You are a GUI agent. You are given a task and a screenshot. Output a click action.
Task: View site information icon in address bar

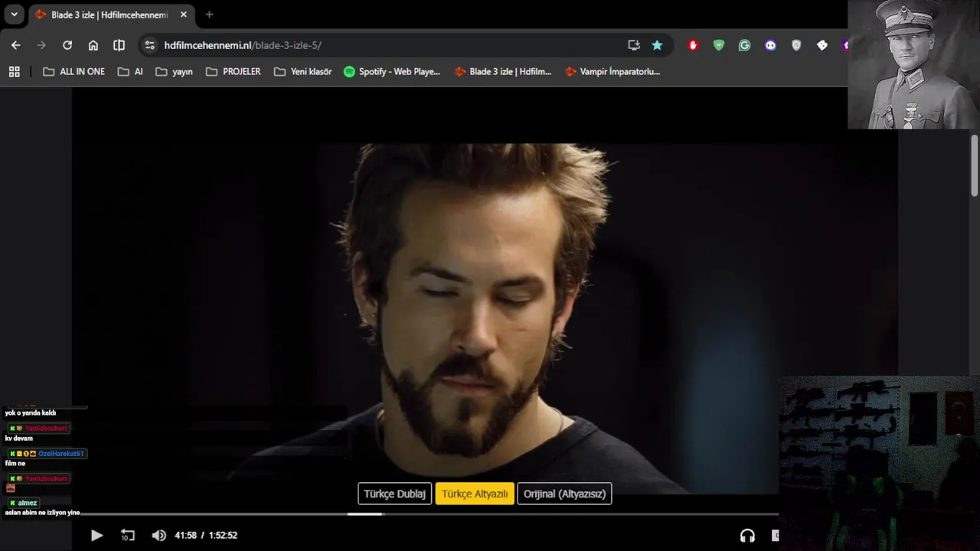click(x=150, y=45)
